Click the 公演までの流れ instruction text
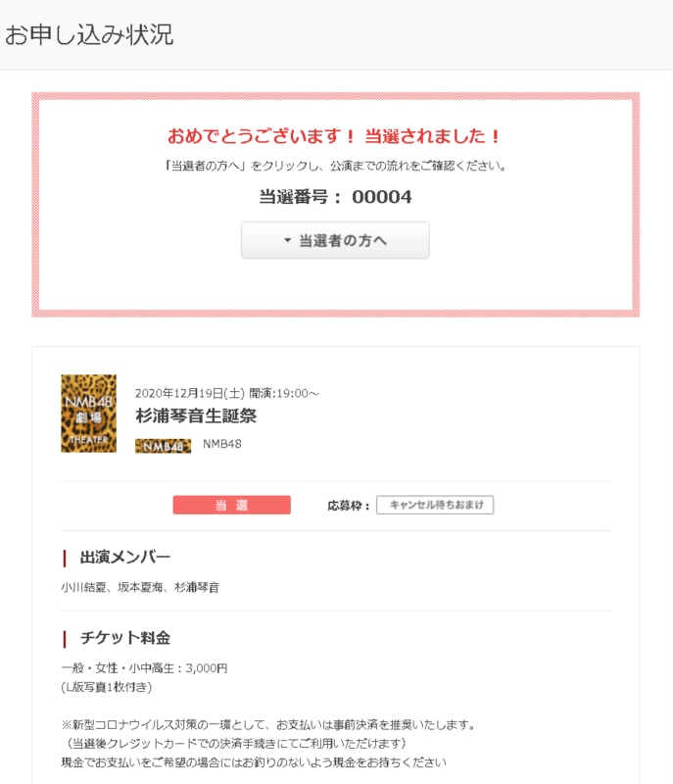Screen dimensions: 673x784 click(x=335, y=166)
